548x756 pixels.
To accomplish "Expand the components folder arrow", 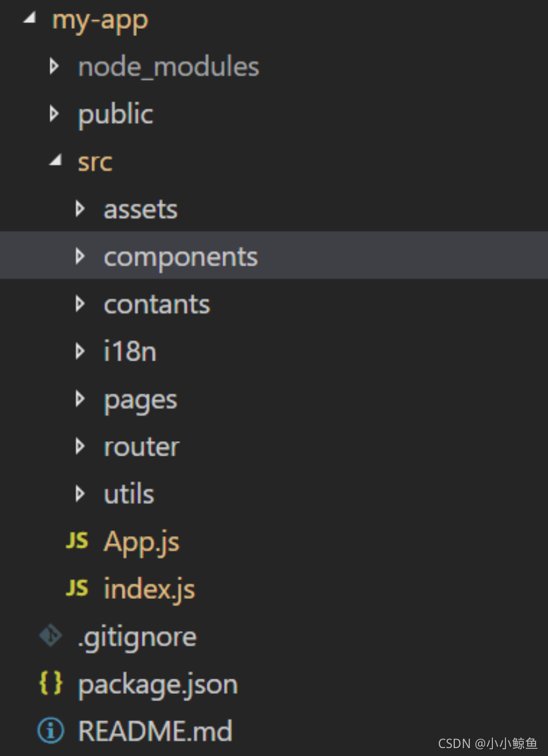I will 80,256.
